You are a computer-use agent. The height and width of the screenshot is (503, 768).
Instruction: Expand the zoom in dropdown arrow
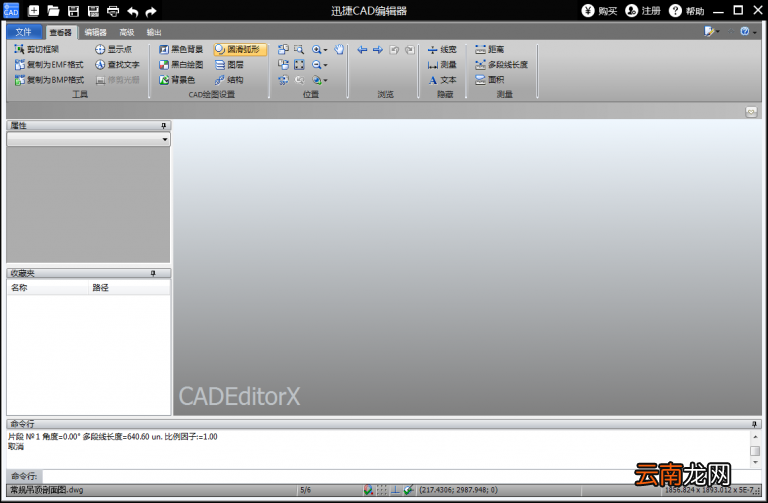tap(325, 49)
